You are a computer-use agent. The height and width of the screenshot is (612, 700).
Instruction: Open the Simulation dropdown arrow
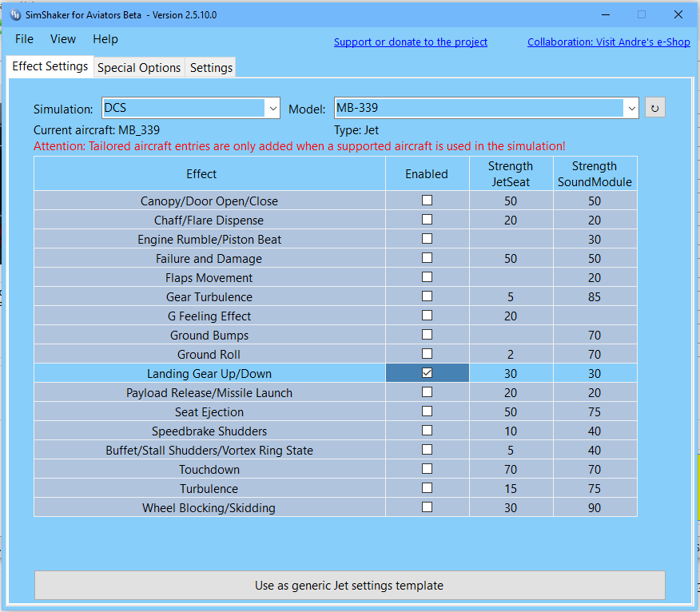coord(272,109)
